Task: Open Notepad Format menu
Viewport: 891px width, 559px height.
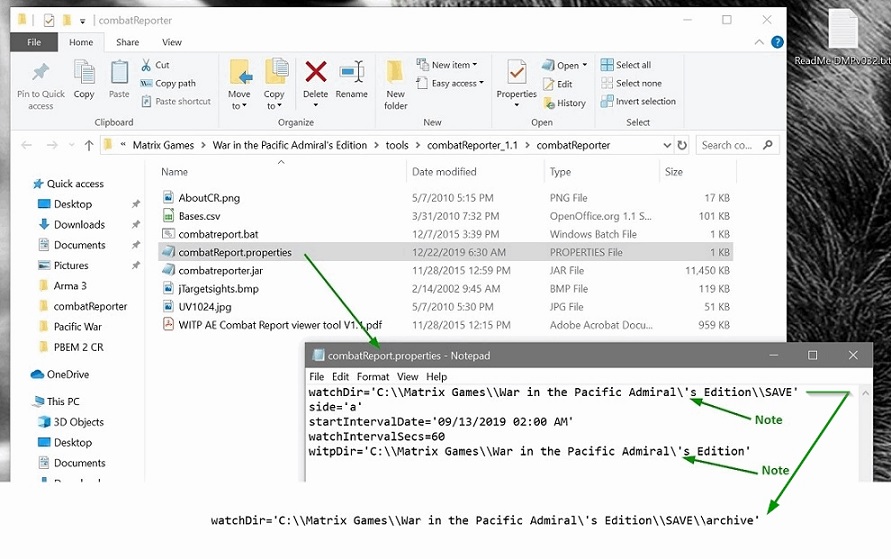Action: (x=373, y=377)
